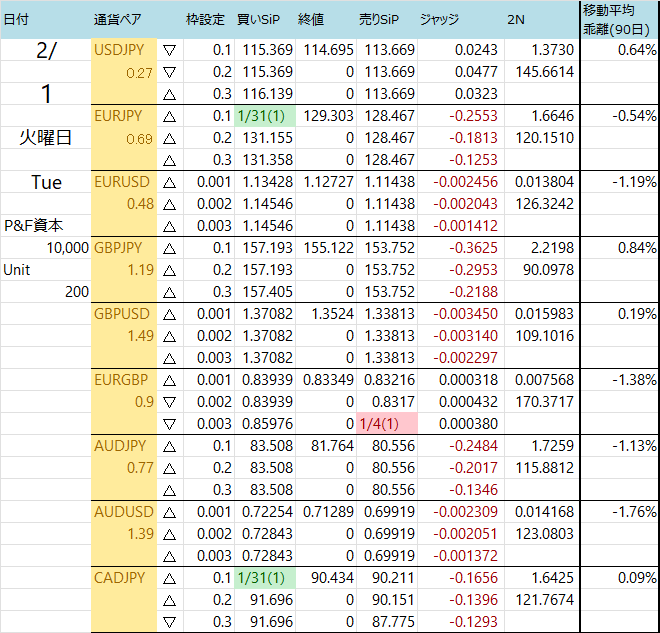Click the EURJPY 0.1 up-triangle icon
Viewport: 660px width, 633px height.
click(x=169, y=117)
